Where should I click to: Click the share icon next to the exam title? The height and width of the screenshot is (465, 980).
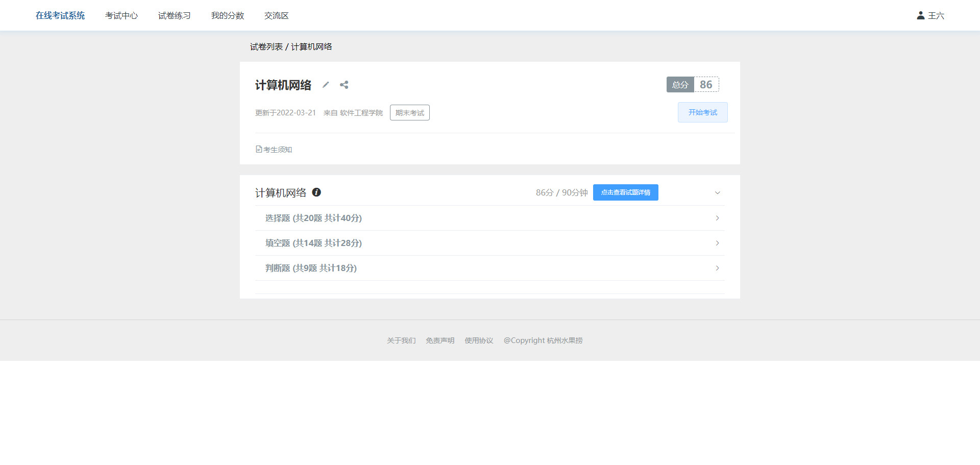(x=344, y=85)
